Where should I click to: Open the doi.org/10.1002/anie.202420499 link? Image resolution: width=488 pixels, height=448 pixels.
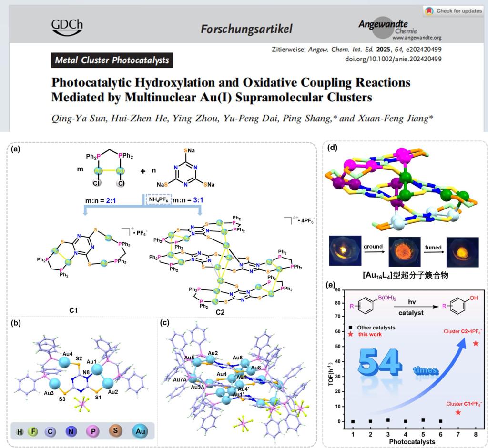point(393,59)
